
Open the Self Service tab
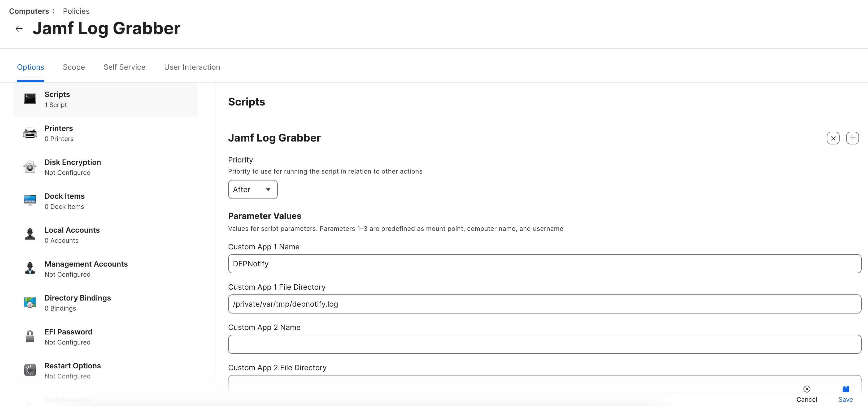click(124, 67)
